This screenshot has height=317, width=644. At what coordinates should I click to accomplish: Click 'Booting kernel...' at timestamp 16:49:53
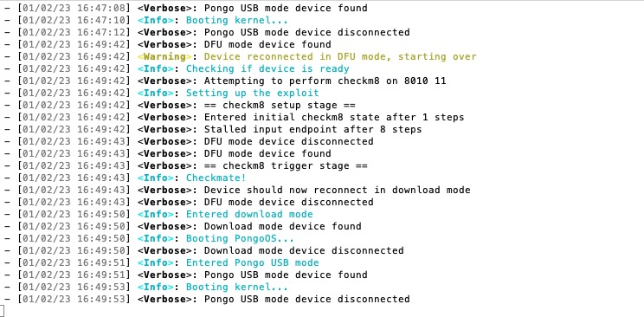click(x=237, y=287)
